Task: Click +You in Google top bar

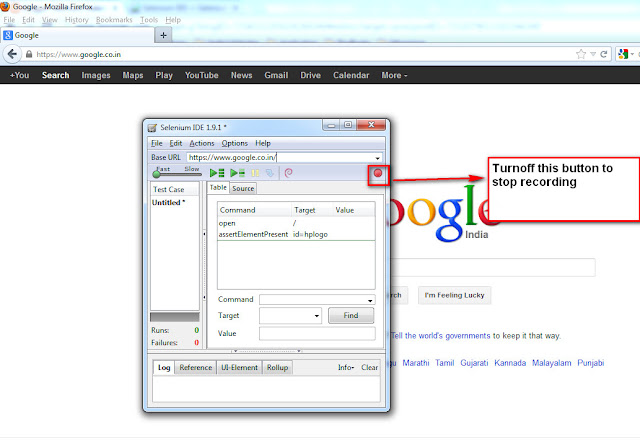Action: (20, 76)
